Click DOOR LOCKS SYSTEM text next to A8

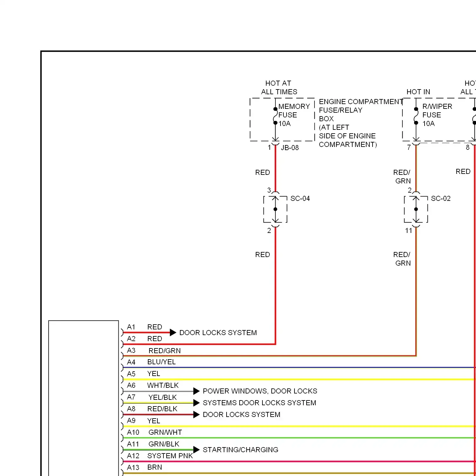pos(241,414)
